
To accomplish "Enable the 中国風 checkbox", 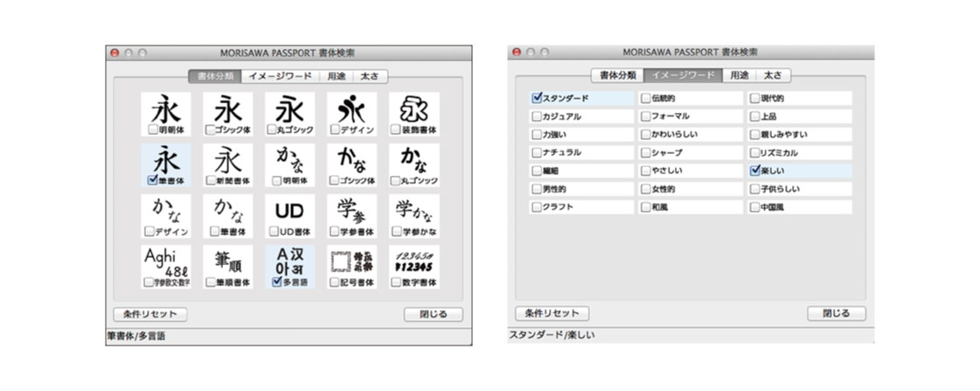I will (755, 206).
